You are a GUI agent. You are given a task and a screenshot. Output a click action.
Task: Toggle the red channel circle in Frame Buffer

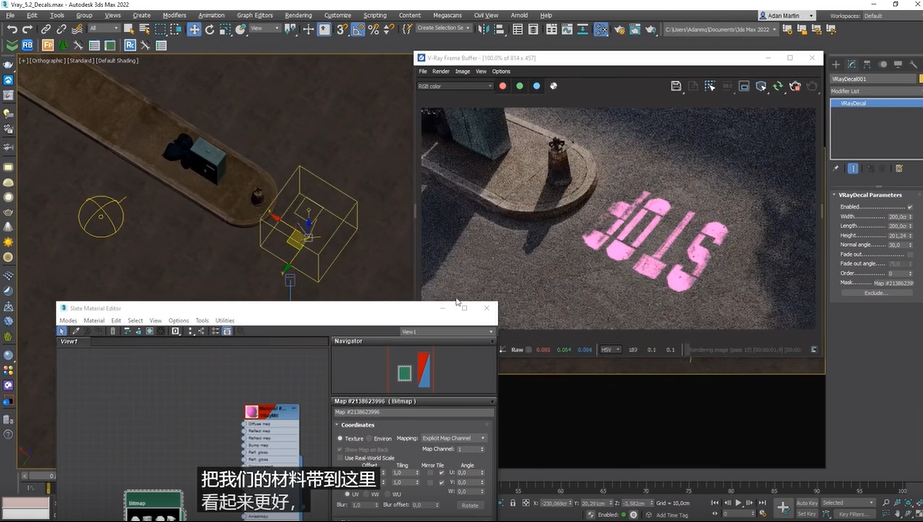(503, 86)
